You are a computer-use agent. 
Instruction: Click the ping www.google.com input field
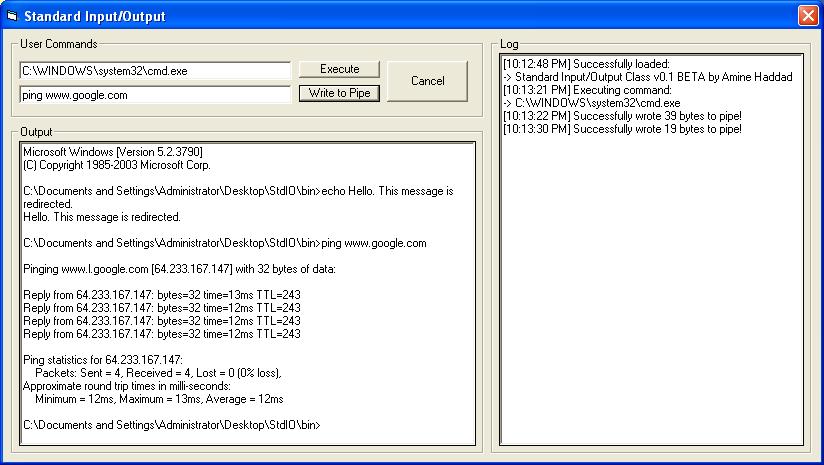[x=155, y=95]
